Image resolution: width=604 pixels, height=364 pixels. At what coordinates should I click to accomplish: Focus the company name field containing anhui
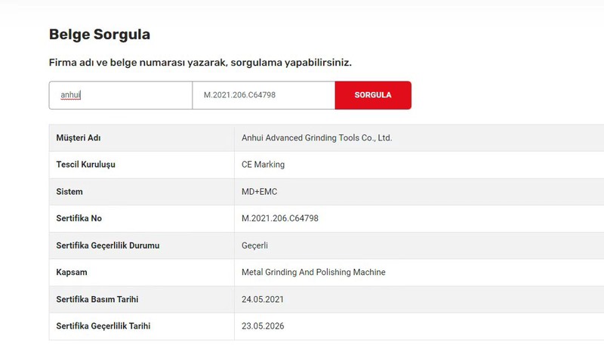point(121,95)
